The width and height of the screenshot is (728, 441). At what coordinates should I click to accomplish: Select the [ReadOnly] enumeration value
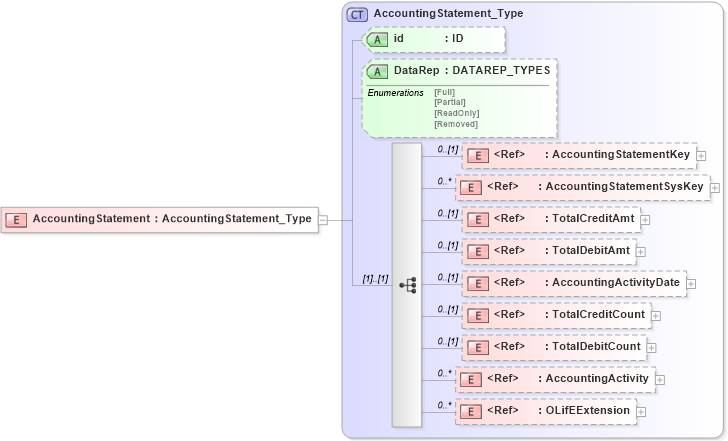pyautogui.click(x=457, y=114)
